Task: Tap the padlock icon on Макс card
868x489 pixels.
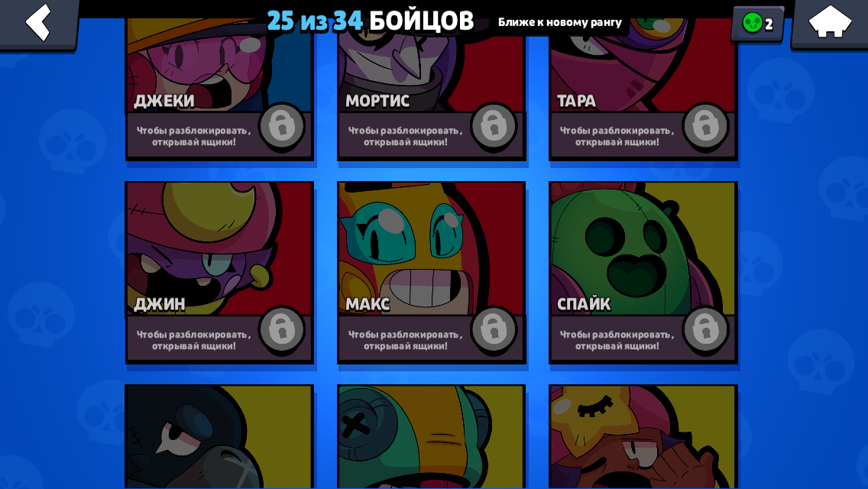Action: pyautogui.click(x=494, y=331)
